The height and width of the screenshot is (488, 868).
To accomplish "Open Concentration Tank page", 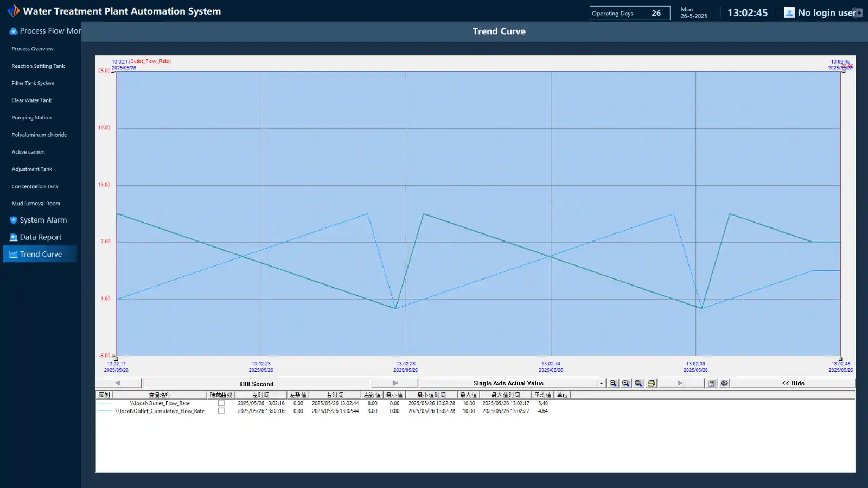I will 35,187.
